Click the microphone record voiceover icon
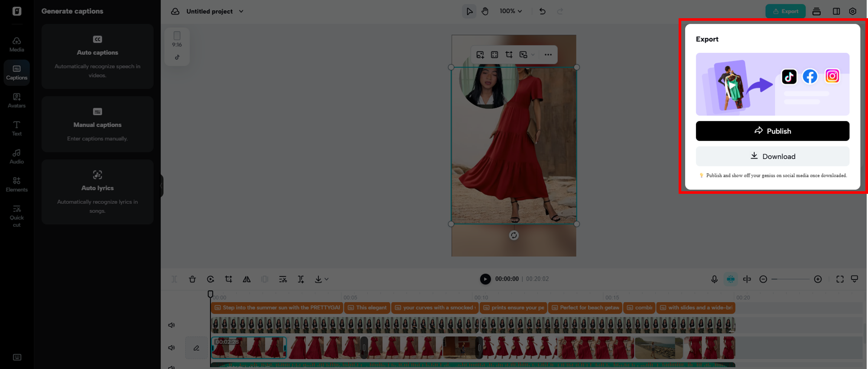Viewport: 868px width, 369px height. [x=714, y=279]
